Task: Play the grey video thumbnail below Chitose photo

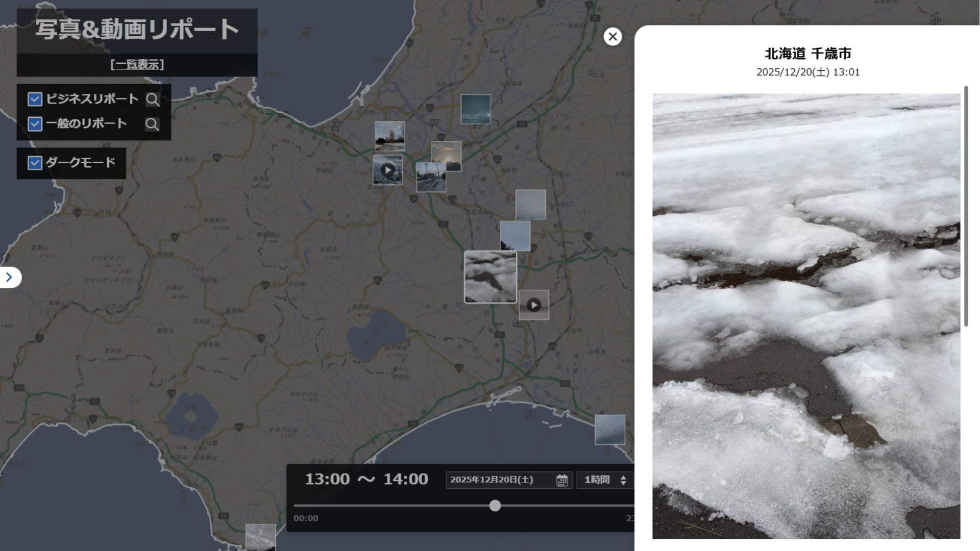Action: click(x=534, y=305)
